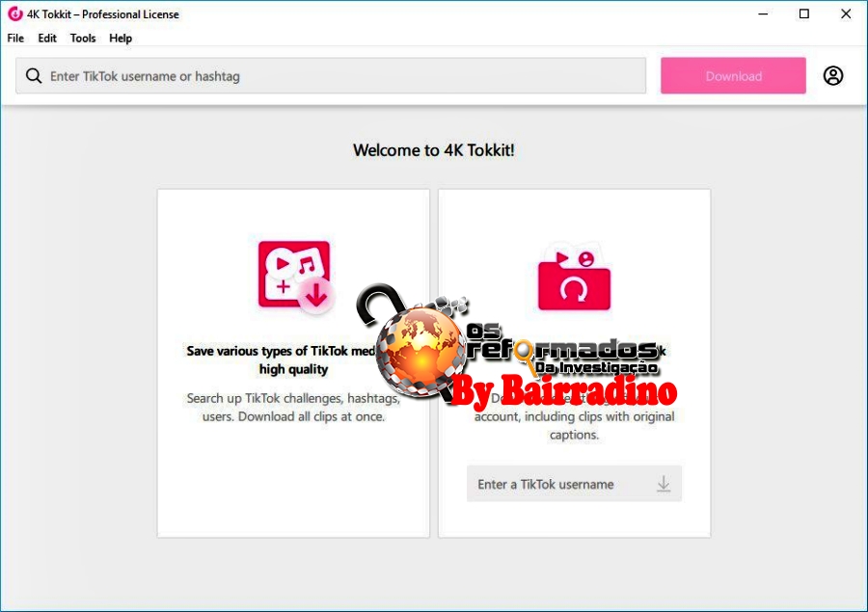This screenshot has width=868, height=612.
Task: Close the 4K Tokkit window
Action: [846, 13]
